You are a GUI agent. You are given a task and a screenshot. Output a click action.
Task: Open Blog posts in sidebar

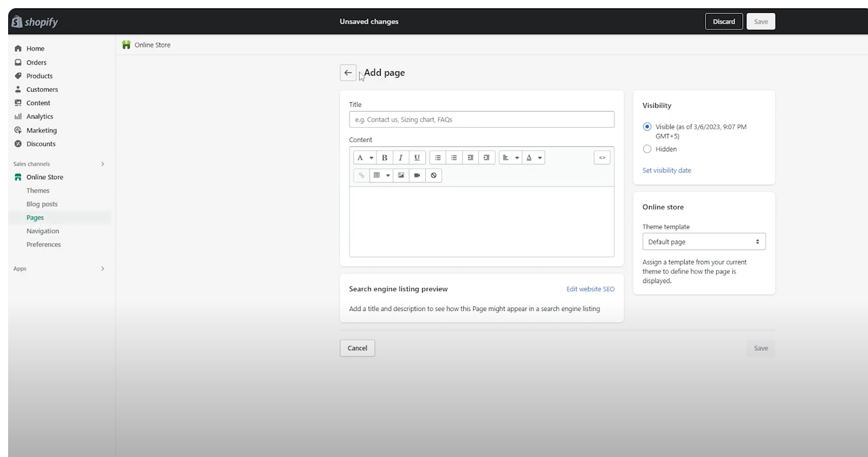[x=42, y=204]
